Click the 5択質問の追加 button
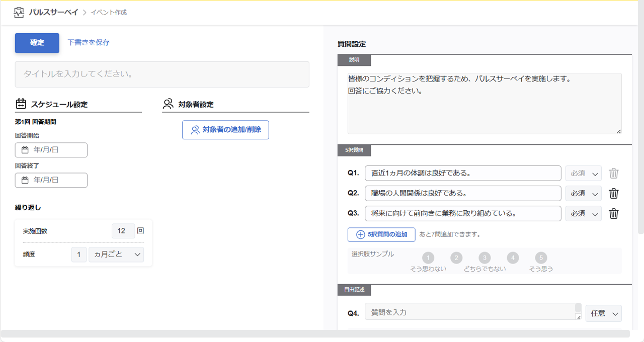Image resolution: width=644 pixels, height=342 pixels. click(381, 234)
